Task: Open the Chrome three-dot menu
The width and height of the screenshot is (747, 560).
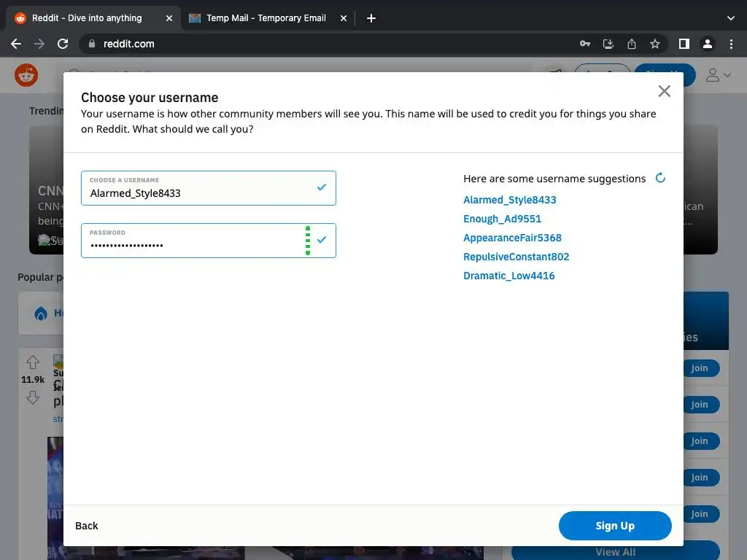Action: pos(731,44)
